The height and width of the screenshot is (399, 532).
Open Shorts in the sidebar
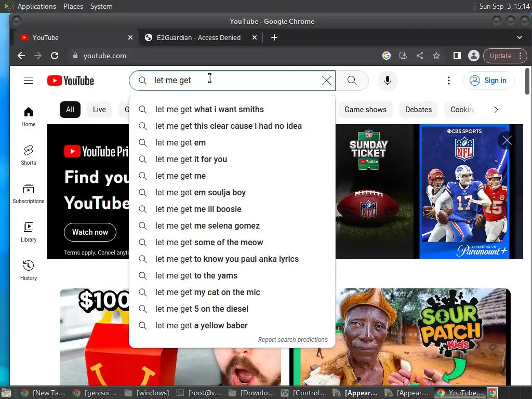point(29,155)
